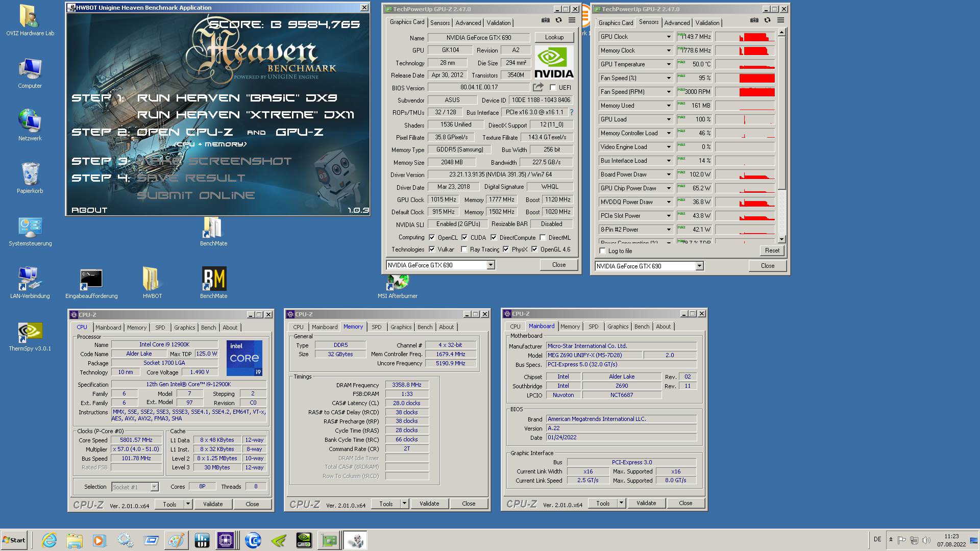Switch to Advanced tab in GPU-Z Graphics Card window

(x=468, y=23)
